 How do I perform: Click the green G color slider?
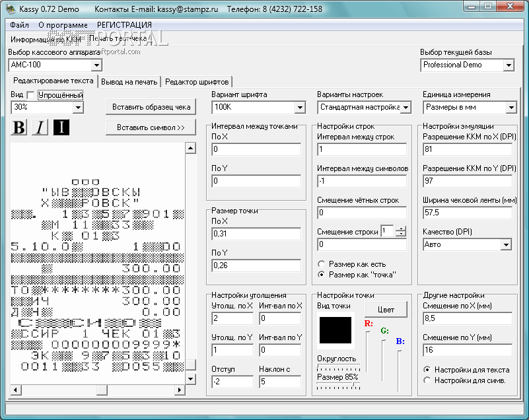point(384,360)
